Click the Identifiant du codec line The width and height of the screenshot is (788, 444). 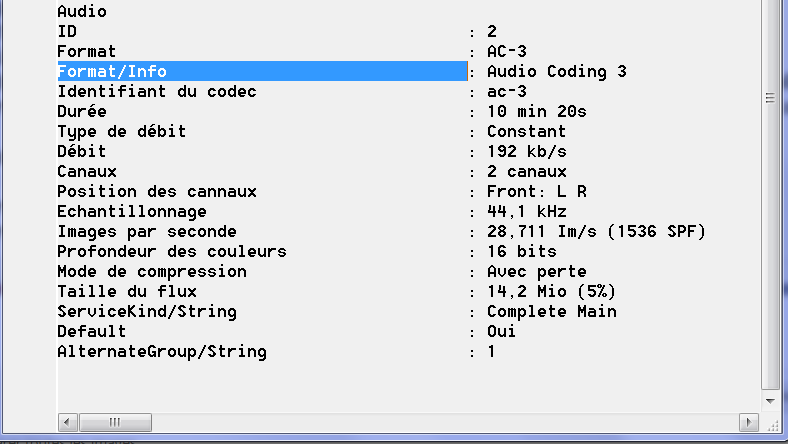(x=156, y=91)
